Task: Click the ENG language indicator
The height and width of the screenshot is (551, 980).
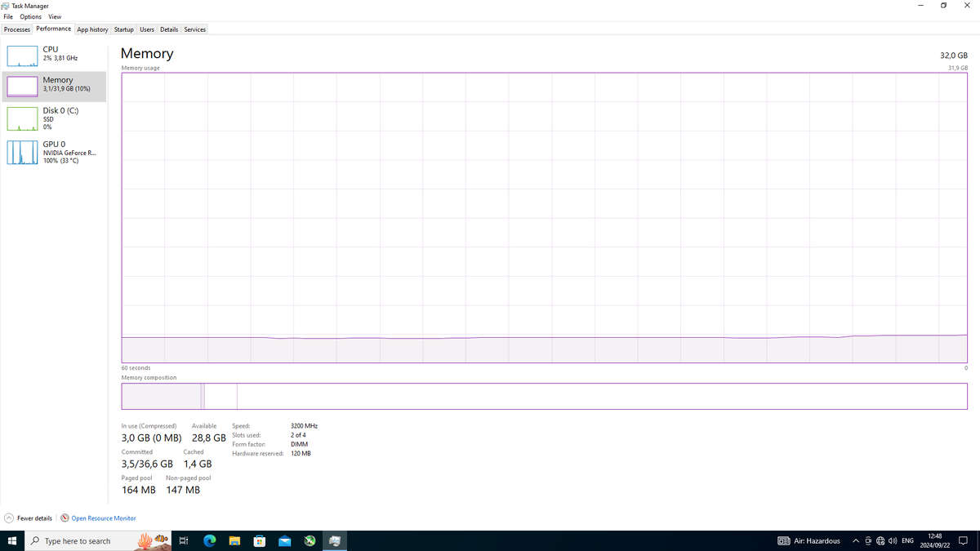Action: tap(907, 540)
